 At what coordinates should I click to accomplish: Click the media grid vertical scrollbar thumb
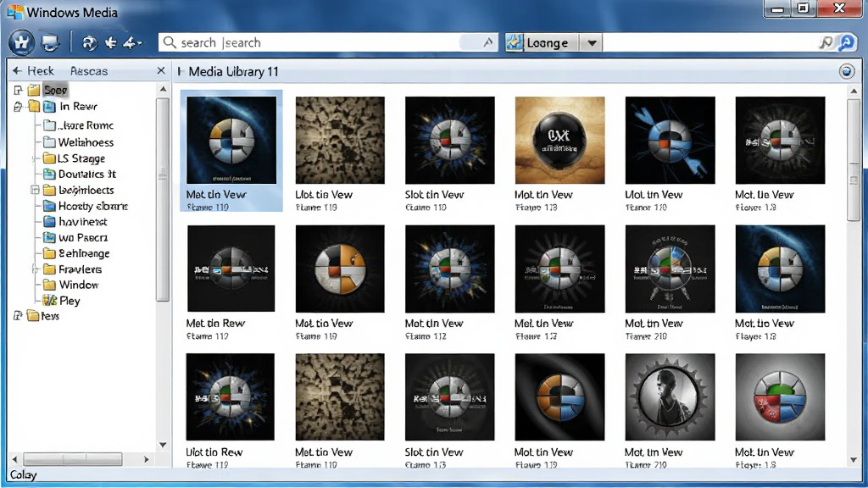pos(854,160)
